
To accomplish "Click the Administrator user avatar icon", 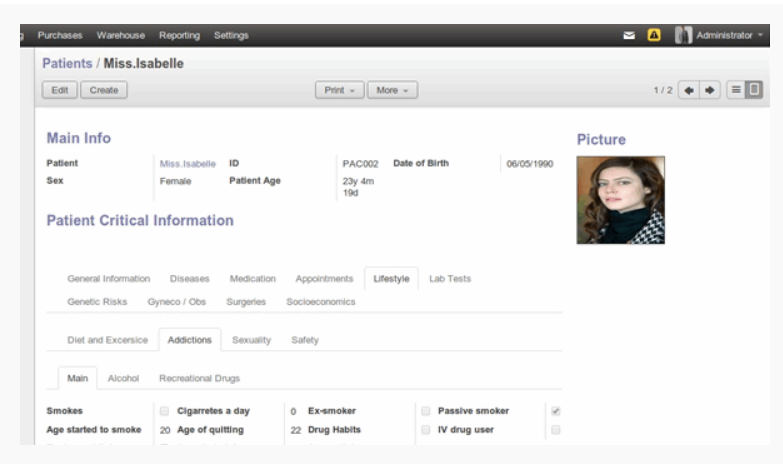I will coord(683,35).
